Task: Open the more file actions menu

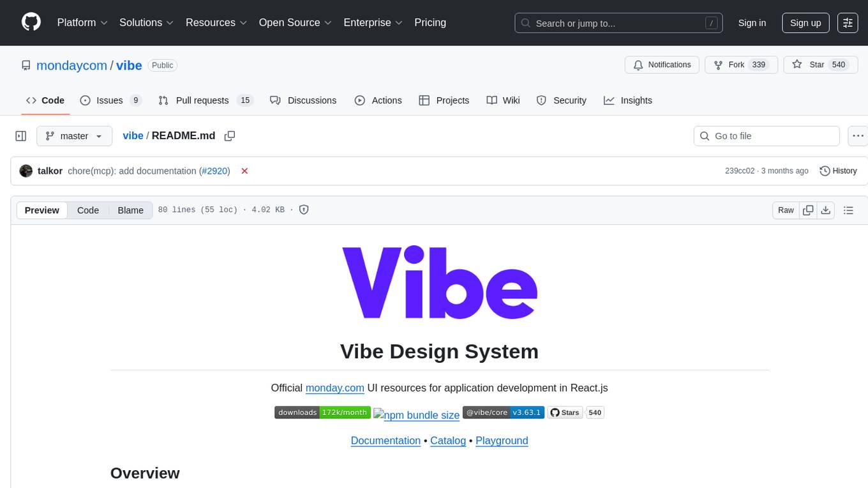Action: point(858,136)
